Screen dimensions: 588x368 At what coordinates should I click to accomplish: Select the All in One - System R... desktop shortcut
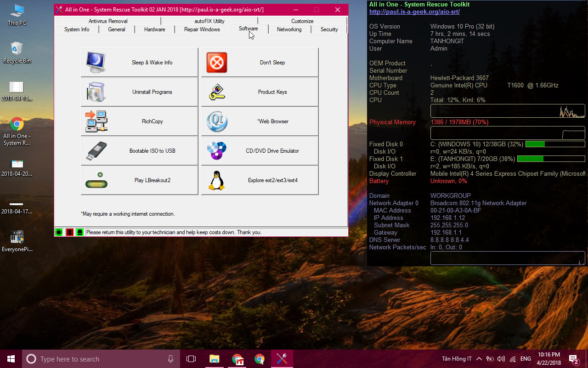tap(17, 132)
